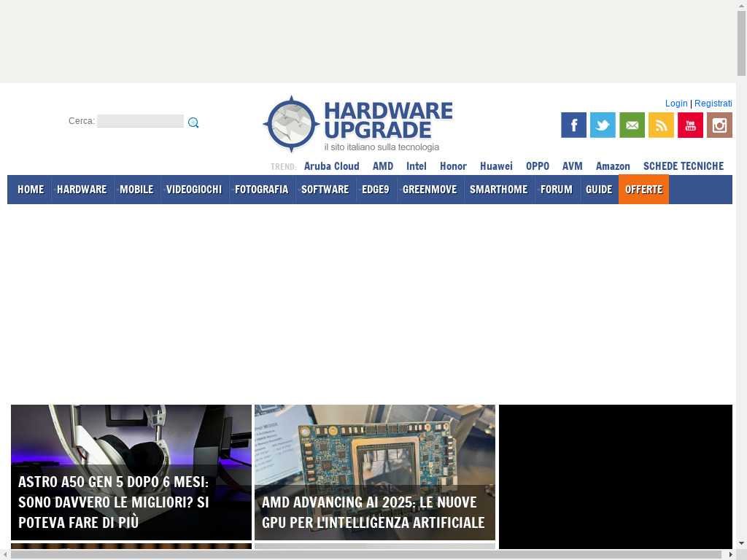
Task: Click the horizontal scrollbar right arrow
Action: (x=730, y=555)
